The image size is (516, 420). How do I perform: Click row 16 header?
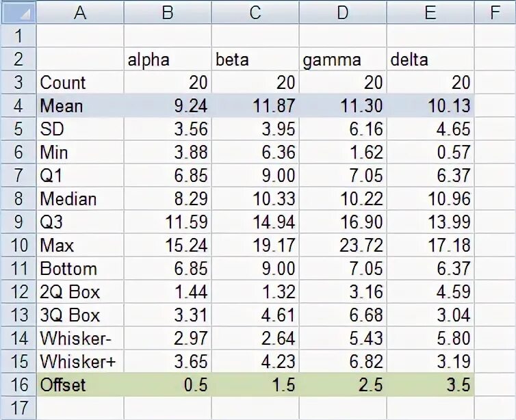coord(18,385)
